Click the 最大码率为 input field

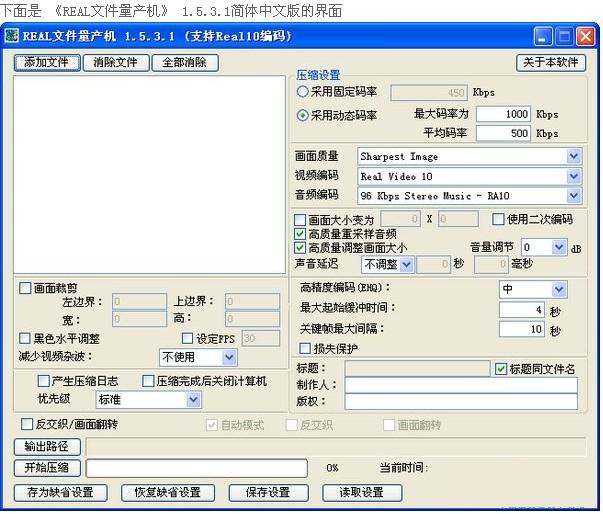click(x=503, y=114)
